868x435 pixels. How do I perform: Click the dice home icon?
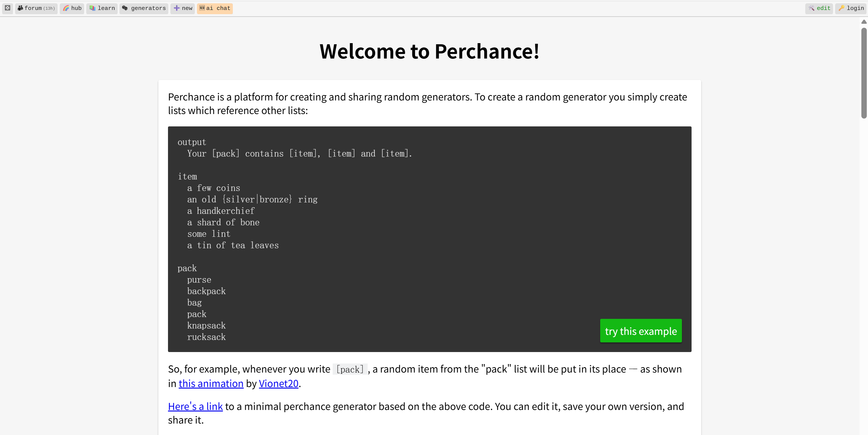[x=8, y=8]
